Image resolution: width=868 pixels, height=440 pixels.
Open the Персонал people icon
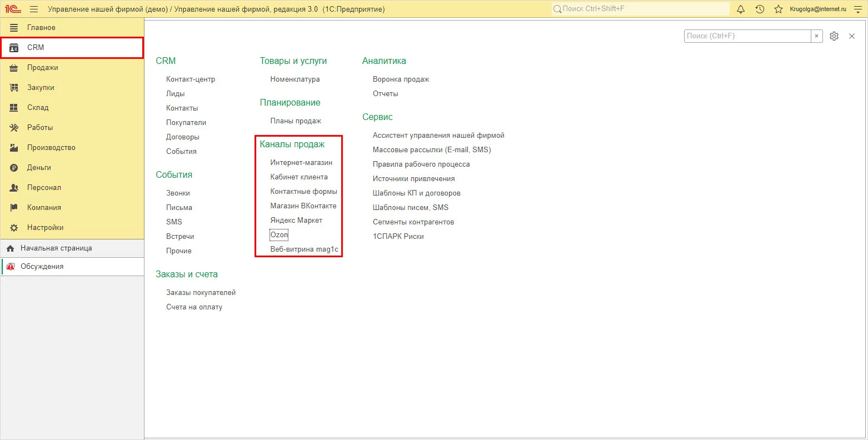coord(14,188)
